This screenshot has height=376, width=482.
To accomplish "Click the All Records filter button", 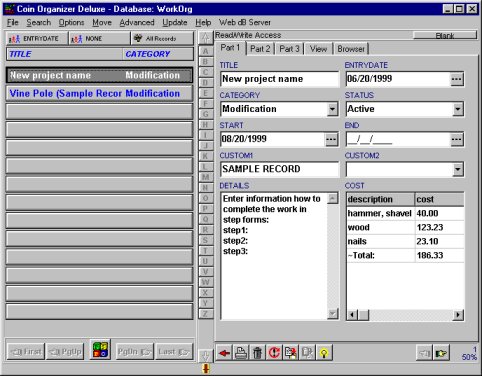I will pos(162,39).
